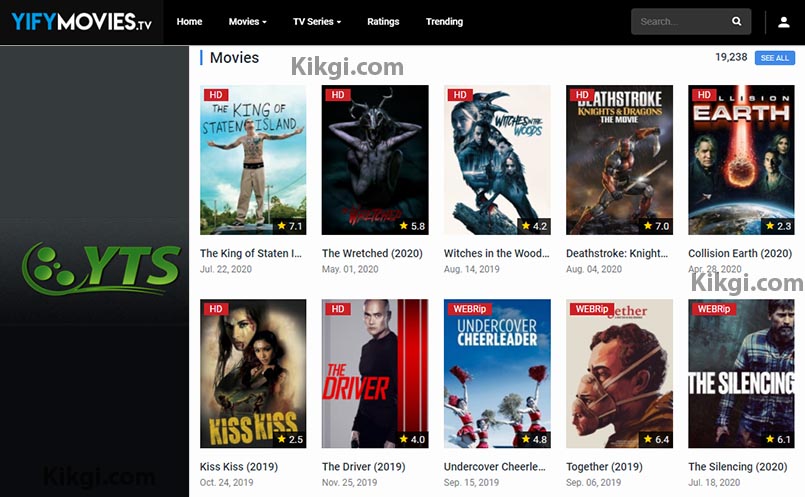Open Together movie poster
Viewport: 805px width, 497px height.
(620, 374)
